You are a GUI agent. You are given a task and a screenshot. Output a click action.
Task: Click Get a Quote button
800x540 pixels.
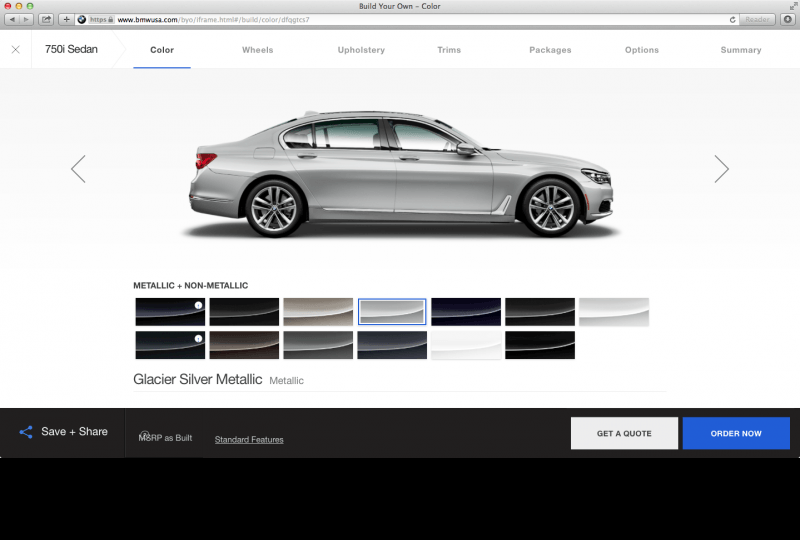[x=624, y=433]
